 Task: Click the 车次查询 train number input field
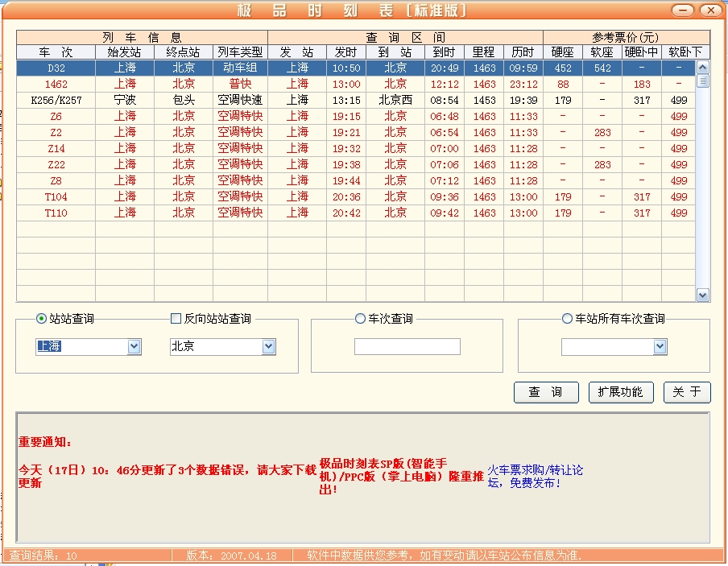point(407,346)
